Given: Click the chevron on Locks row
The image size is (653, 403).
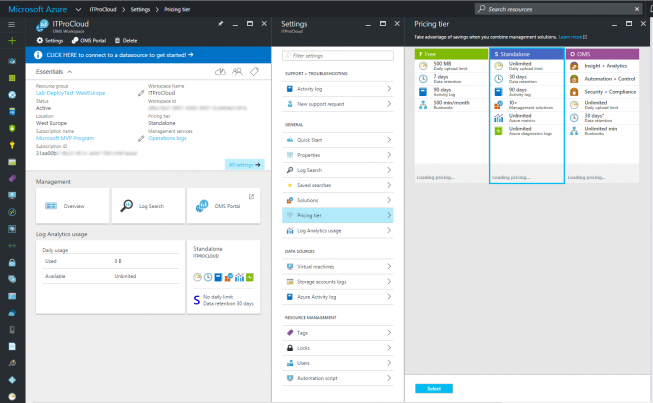Looking at the screenshot, I should pyautogui.click(x=389, y=348).
